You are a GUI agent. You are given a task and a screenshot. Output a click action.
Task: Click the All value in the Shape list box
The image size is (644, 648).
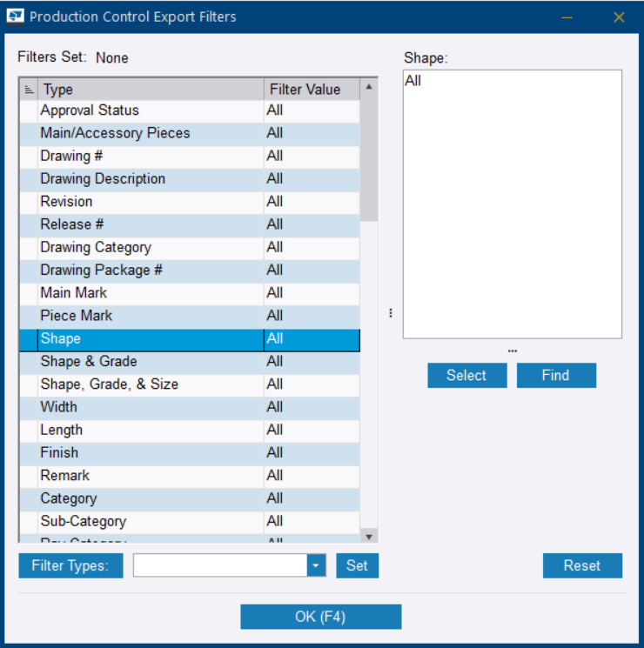pyautogui.click(x=413, y=81)
